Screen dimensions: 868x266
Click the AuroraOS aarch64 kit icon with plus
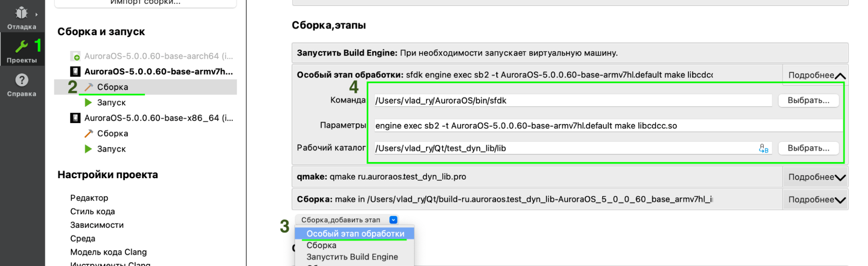(75, 57)
